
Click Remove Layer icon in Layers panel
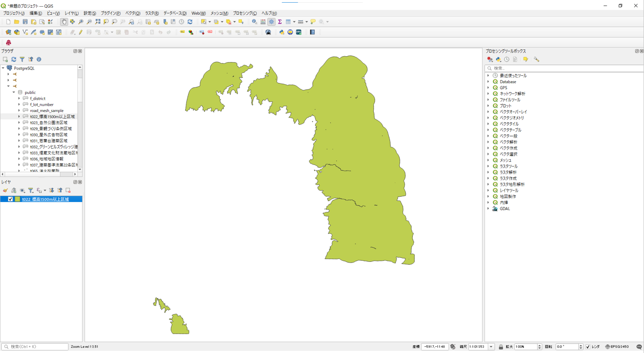click(68, 190)
